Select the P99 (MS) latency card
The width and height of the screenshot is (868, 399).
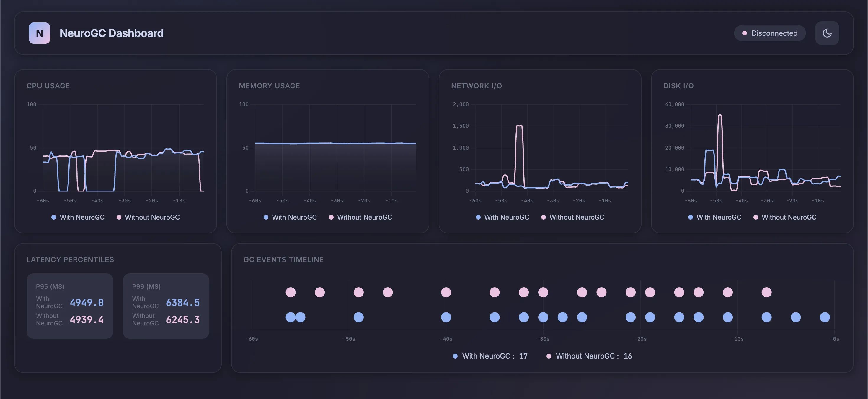point(166,306)
